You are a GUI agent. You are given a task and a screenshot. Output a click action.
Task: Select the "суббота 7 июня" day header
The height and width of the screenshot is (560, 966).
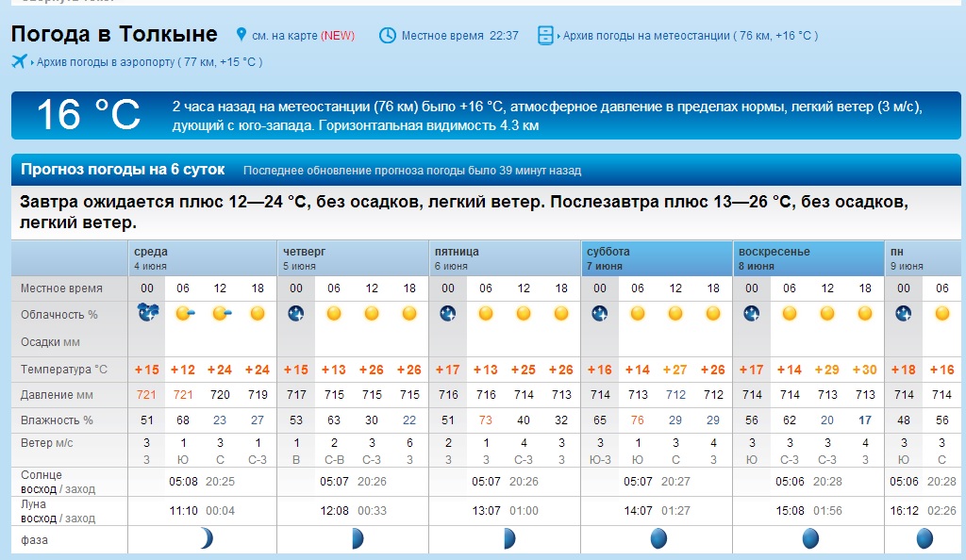pos(608,258)
